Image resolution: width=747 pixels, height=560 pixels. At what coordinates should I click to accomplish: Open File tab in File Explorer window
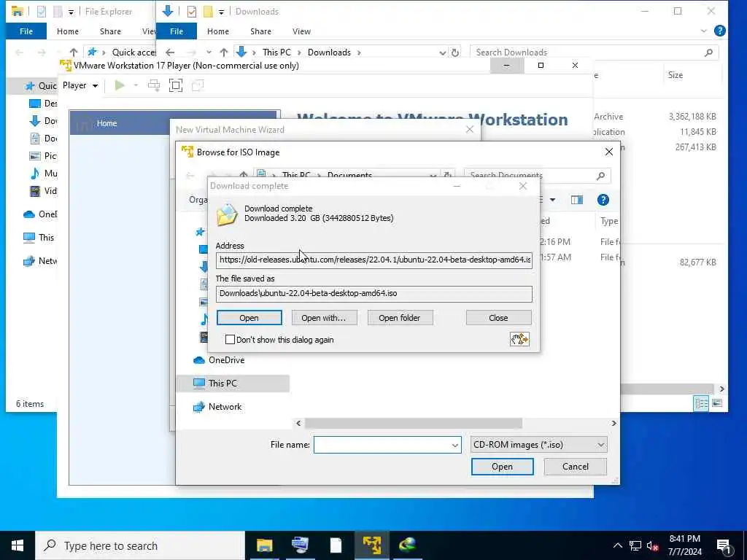point(26,31)
